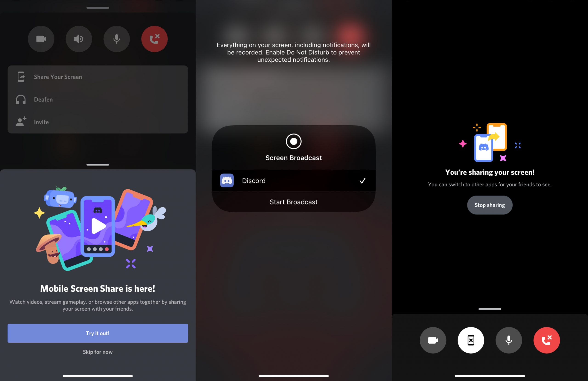Click Try it out button for screen share

coord(97,333)
